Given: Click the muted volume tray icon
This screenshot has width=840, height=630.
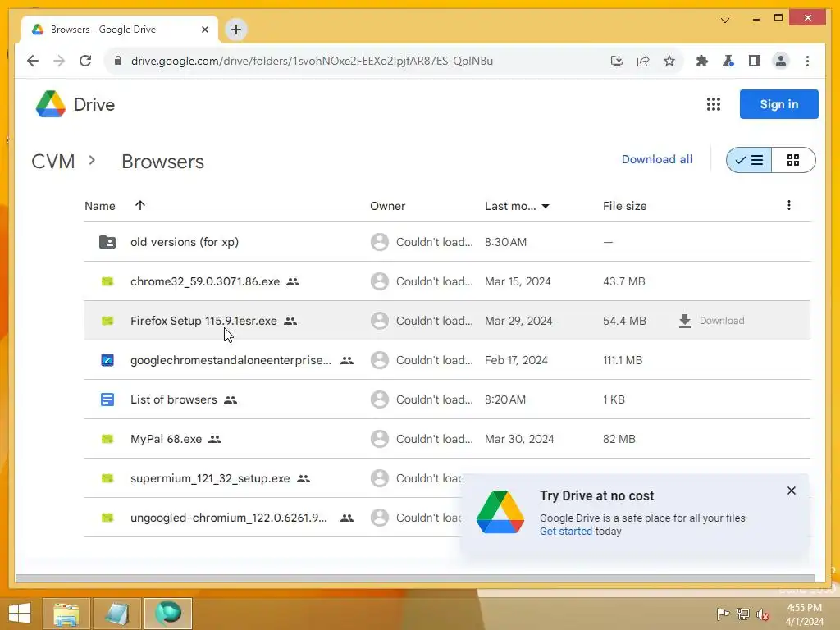Looking at the screenshot, I should 762,614.
